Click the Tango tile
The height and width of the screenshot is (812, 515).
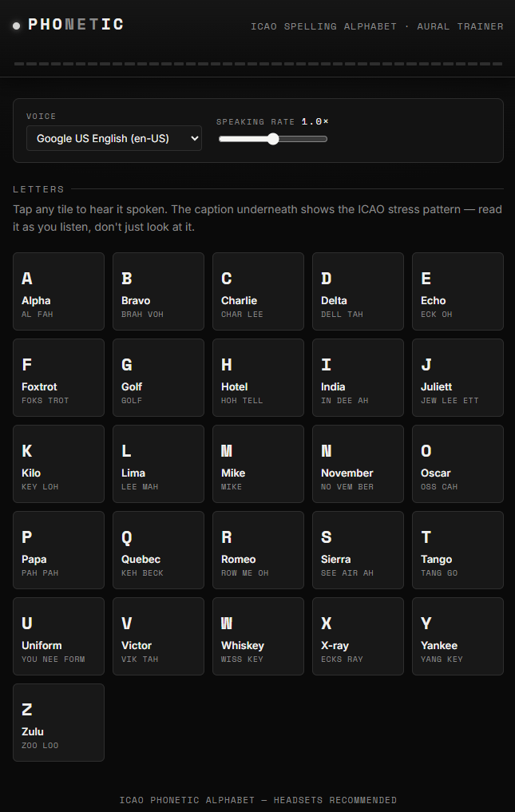point(458,550)
